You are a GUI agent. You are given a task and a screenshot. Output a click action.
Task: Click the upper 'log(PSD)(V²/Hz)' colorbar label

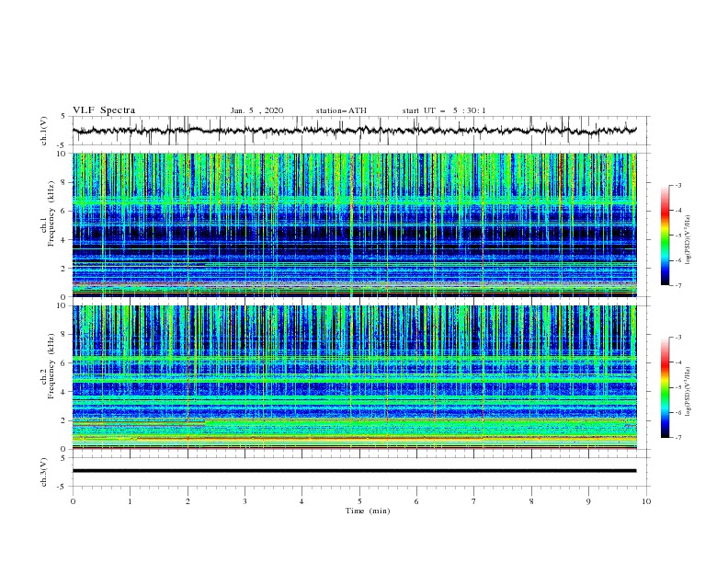(x=688, y=240)
